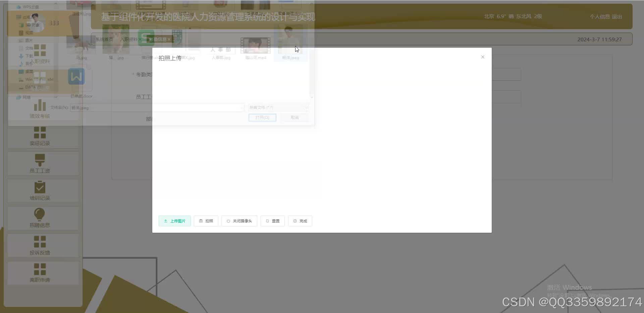644x313 pixels.
Task: Click the 文件名 input in file dialog
Action: [157, 108]
